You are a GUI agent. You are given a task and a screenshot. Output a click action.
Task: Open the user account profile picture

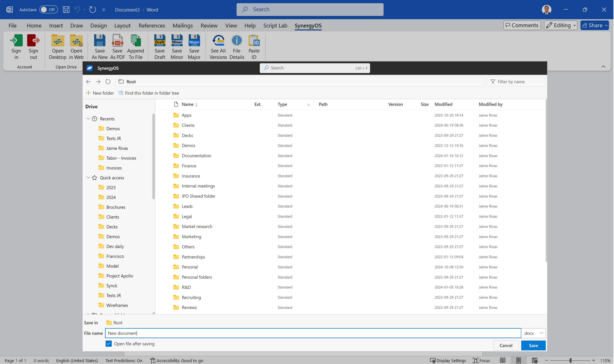(547, 10)
